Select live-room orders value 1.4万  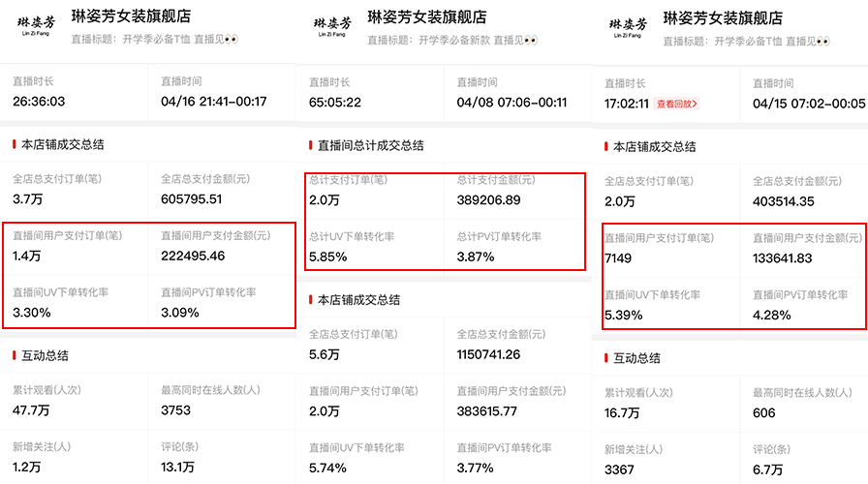26,257
